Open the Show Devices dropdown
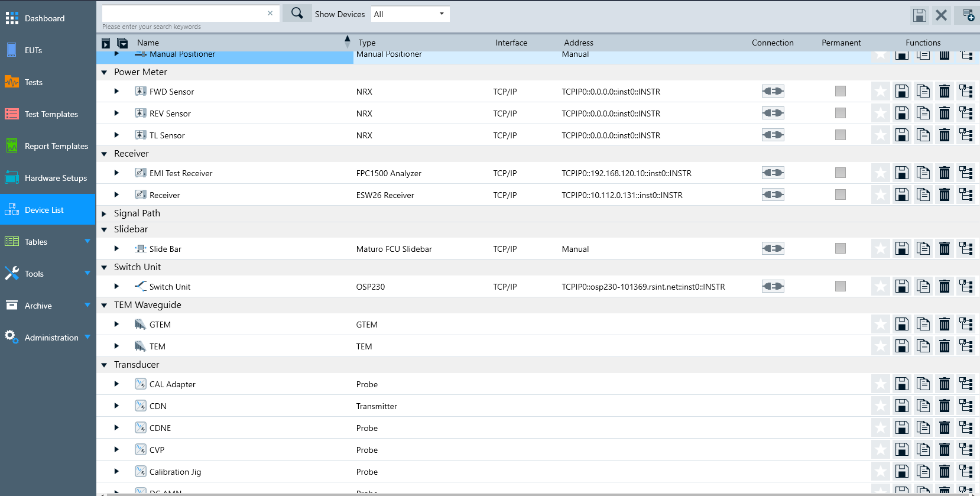Screen dimensions: 980x496 [410, 14]
